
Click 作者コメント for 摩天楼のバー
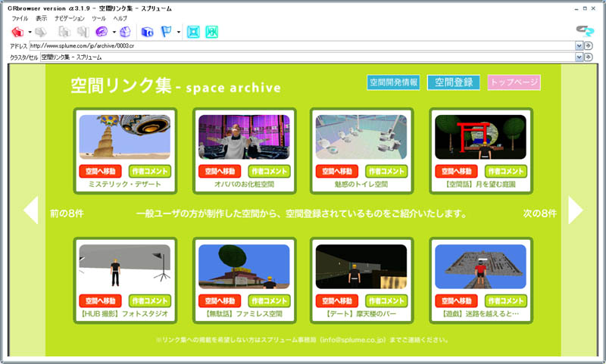[x=386, y=301]
